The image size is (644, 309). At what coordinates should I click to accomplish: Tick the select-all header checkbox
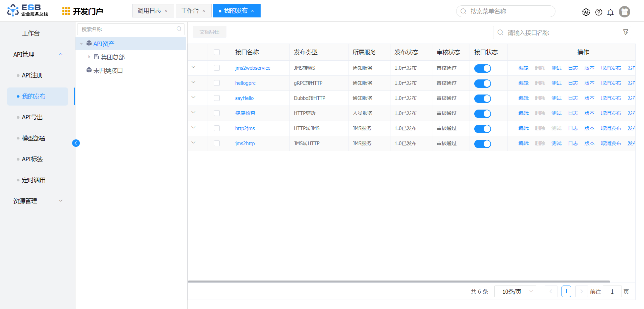click(217, 52)
